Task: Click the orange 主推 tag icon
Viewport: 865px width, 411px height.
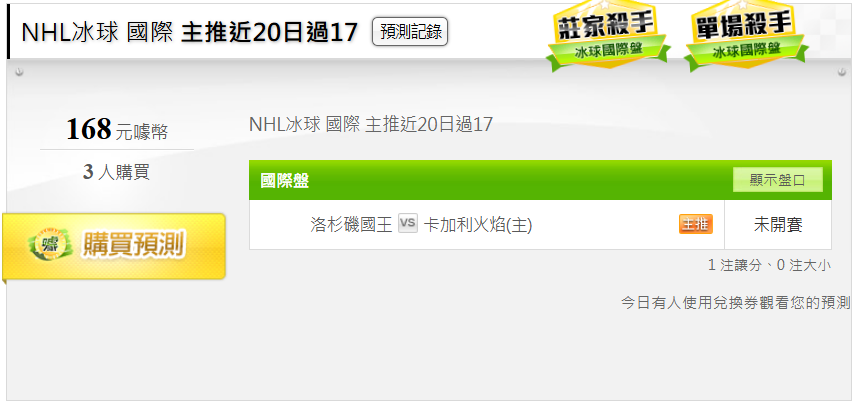Action: (x=696, y=224)
